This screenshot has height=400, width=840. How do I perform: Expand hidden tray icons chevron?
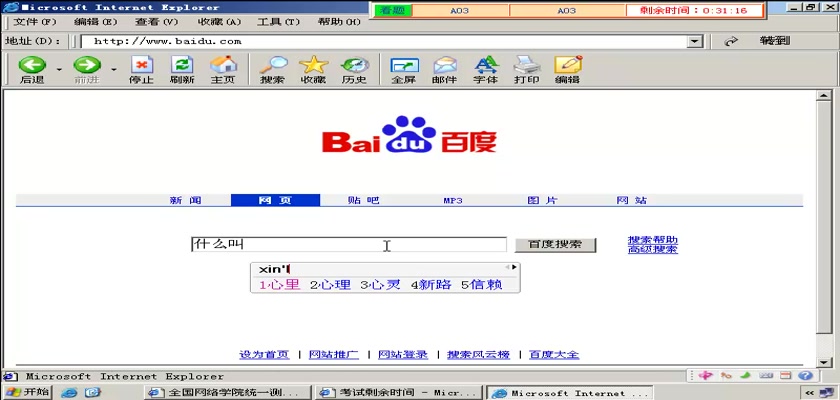click(x=809, y=393)
